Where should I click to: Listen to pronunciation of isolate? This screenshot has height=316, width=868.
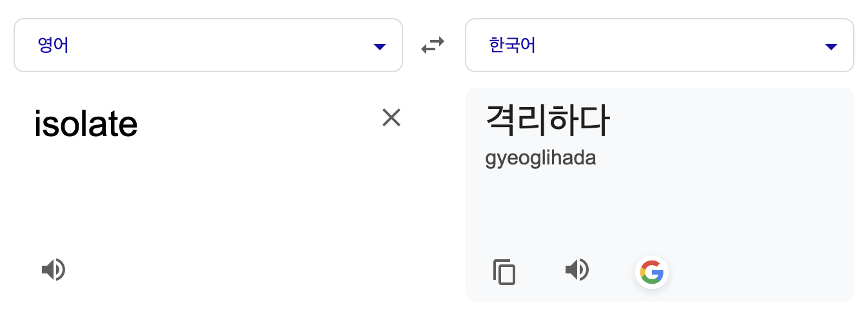(x=54, y=270)
